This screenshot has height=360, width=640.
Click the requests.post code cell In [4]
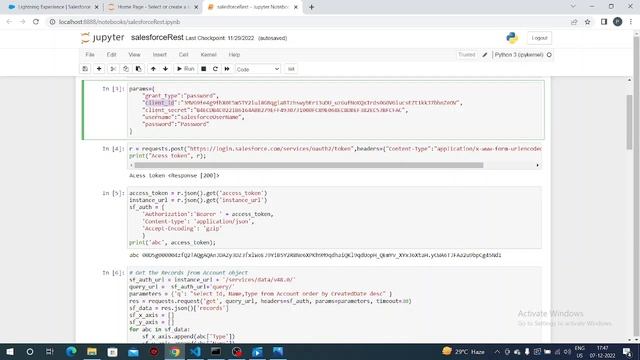pos(335,152)
